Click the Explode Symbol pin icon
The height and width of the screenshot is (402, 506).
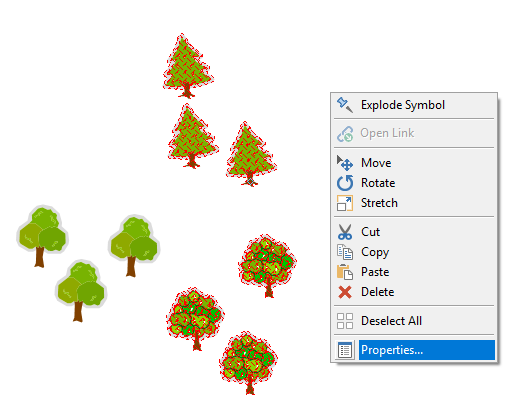point(345,105)
